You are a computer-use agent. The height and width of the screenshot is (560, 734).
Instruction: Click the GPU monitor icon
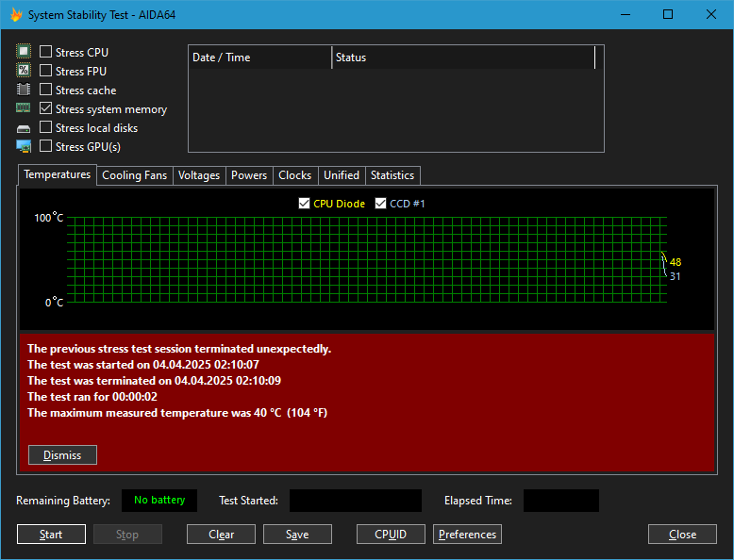tap(24, 147)
